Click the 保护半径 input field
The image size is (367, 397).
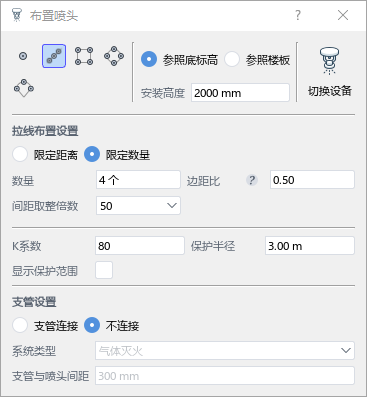tap(310, 246)
